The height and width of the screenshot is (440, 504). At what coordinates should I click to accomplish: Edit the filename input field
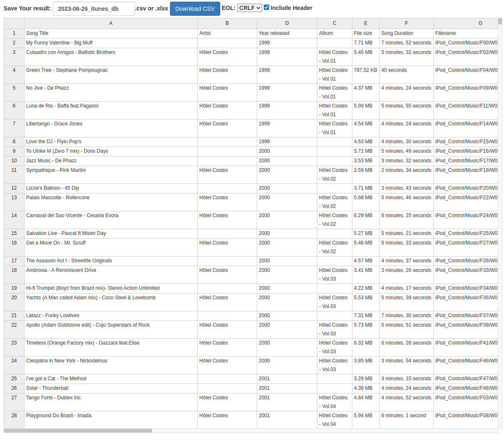point(94,9)
